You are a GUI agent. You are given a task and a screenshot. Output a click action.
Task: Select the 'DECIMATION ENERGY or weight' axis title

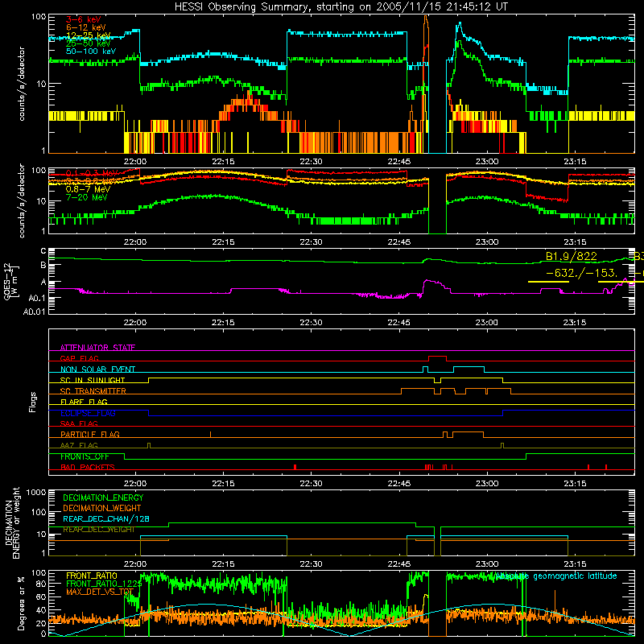(x=12, y=522)
